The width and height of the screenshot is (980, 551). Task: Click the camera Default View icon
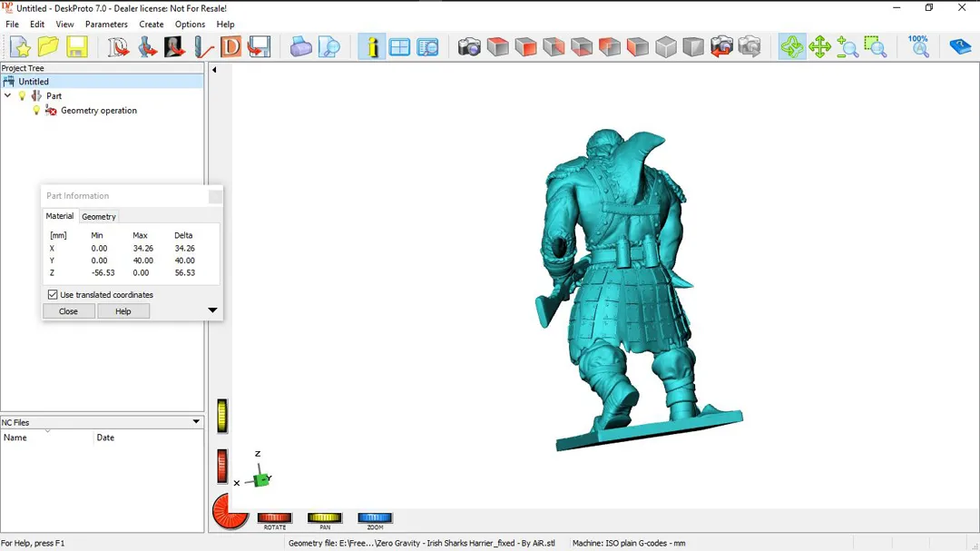[x=469, y=47]
